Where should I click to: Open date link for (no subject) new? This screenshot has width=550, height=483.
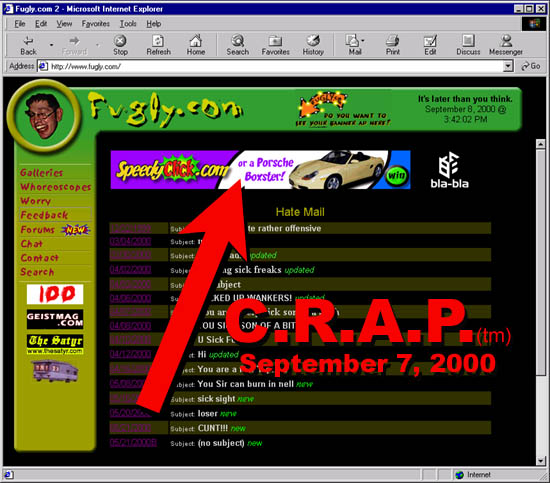pyautogui.click(x=133, y=443)
